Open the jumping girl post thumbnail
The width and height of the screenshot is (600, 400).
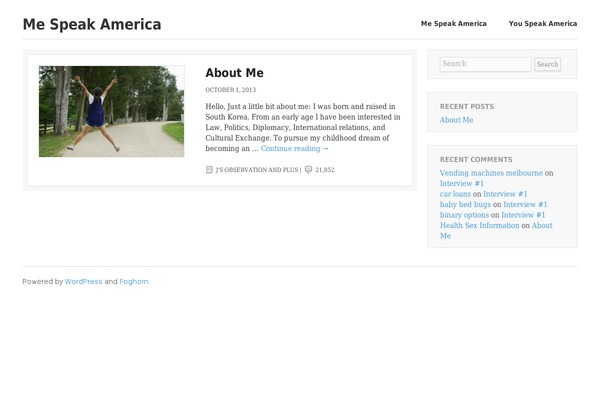[111, 111]
